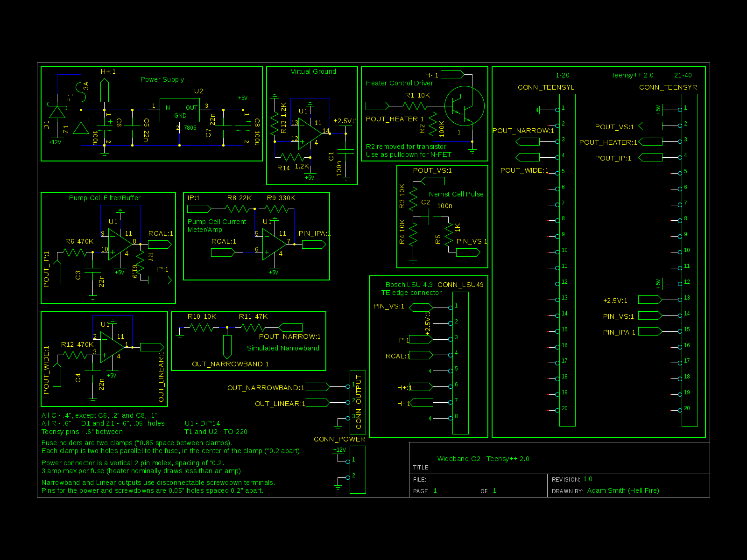This screenshot has height=560, width=747.
Task: Select resistor R9 330K symbol
Action: (x=277, y=209)
